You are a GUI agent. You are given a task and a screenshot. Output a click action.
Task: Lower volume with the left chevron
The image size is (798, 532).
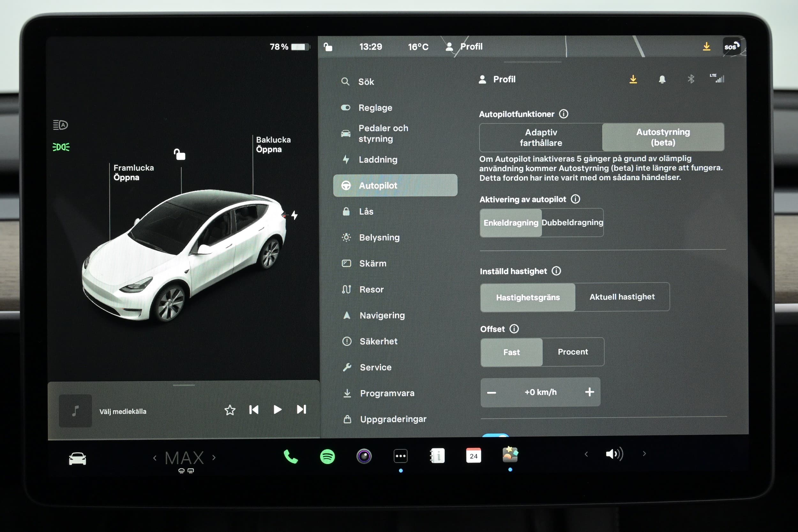[586, 454]
